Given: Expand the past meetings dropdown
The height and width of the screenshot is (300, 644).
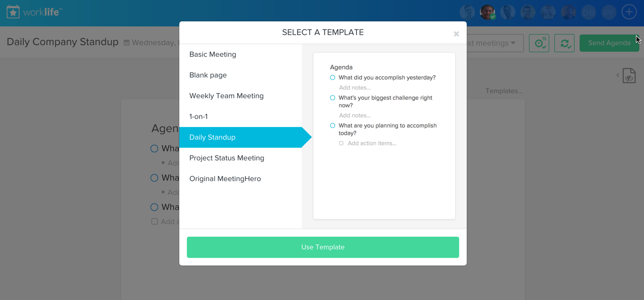Looking at the screenshot, I should coord(491,43).
